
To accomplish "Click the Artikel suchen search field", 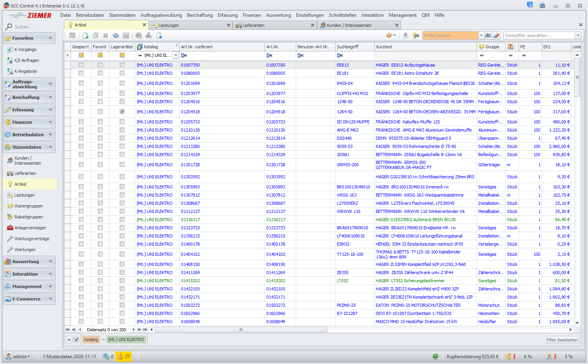I will coord(450,35).
